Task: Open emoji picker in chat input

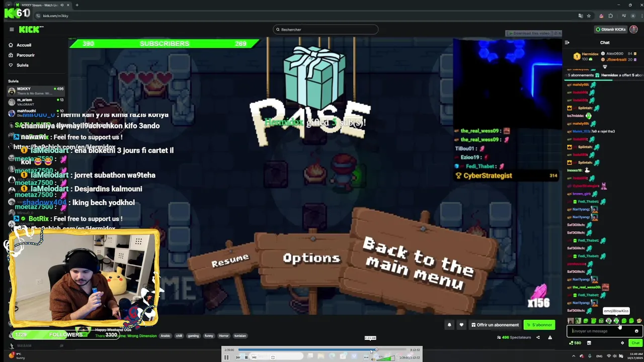Action: coord(636,331)
